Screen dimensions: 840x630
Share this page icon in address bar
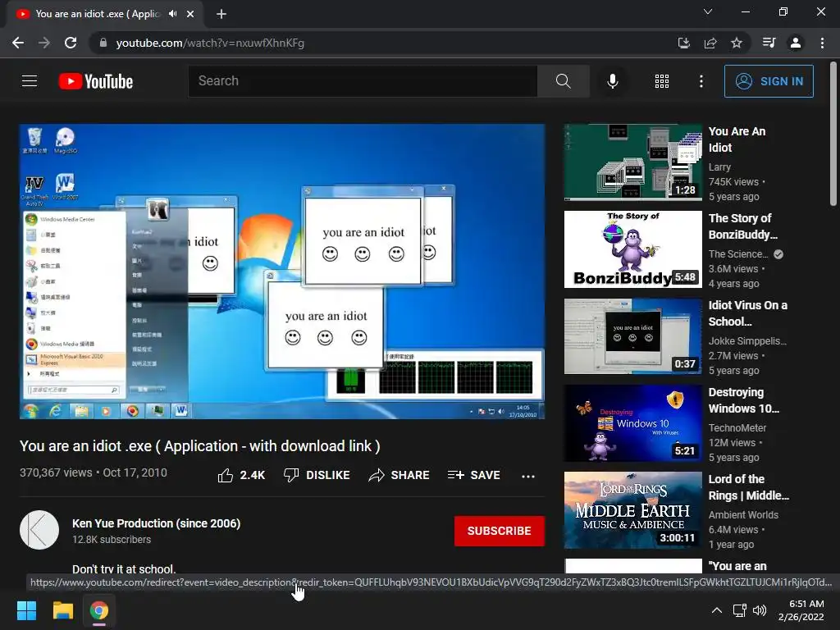(x=710, y=43)
